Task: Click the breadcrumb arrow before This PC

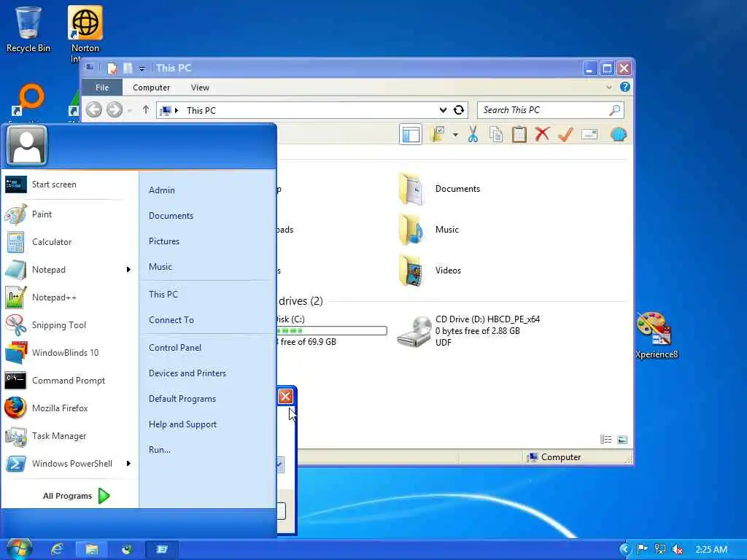Action: pyautogui.click(x=177, y=111)
